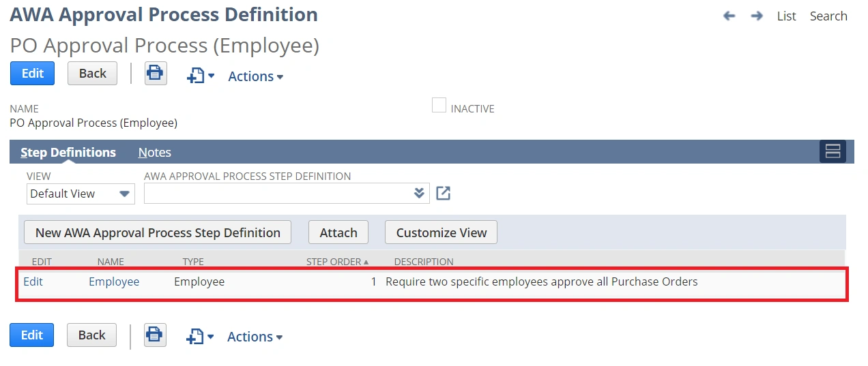Open the Employee step name link
The height and width of the screenshot is (366, 868).
[x=114, y=281]
